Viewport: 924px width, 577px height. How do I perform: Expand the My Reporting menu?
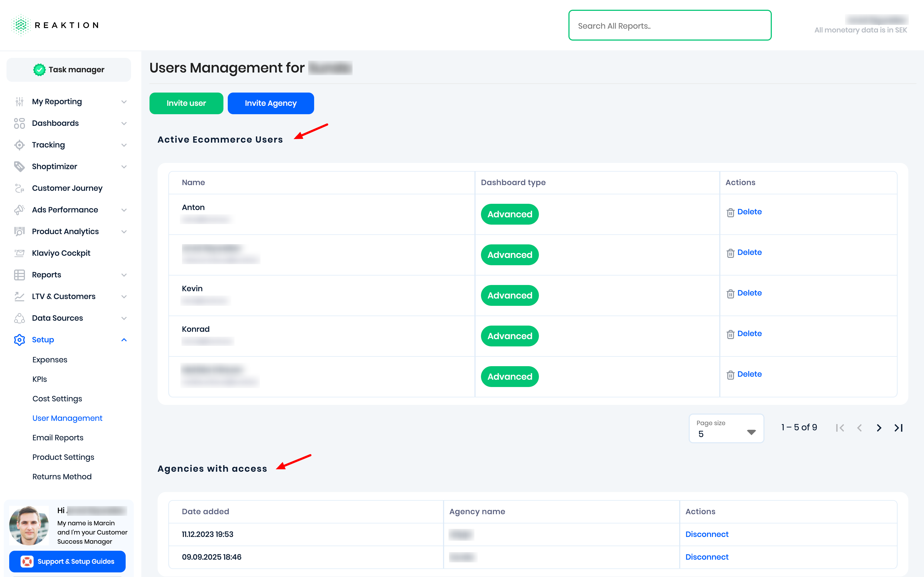click(x=124, y=102)
